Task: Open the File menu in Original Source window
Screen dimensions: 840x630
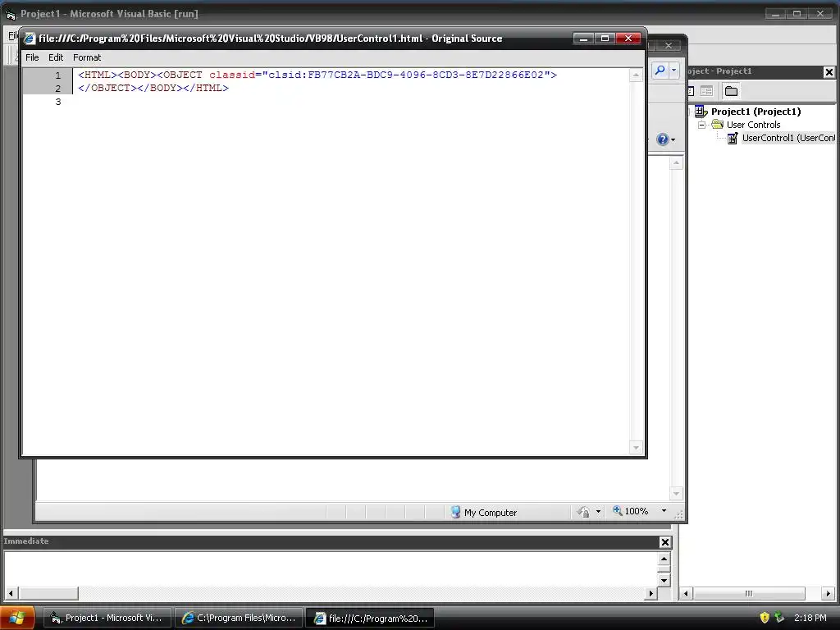Action: 32,57
